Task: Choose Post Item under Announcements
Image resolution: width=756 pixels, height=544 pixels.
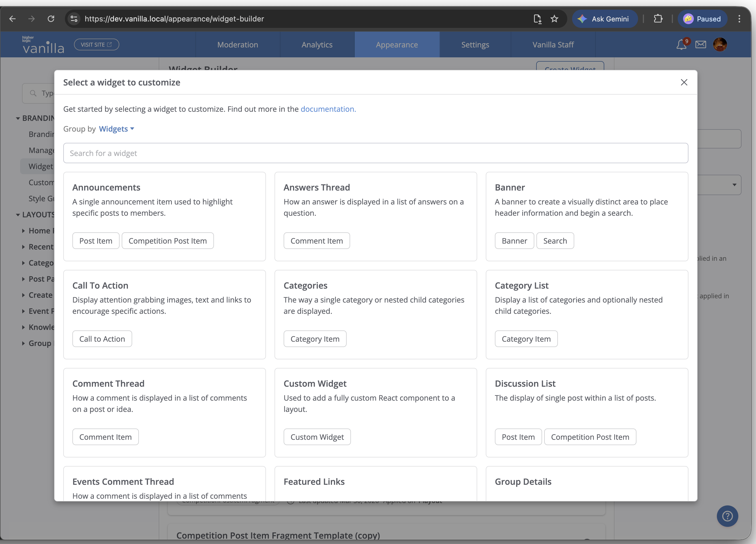Action: click(96, 241)
